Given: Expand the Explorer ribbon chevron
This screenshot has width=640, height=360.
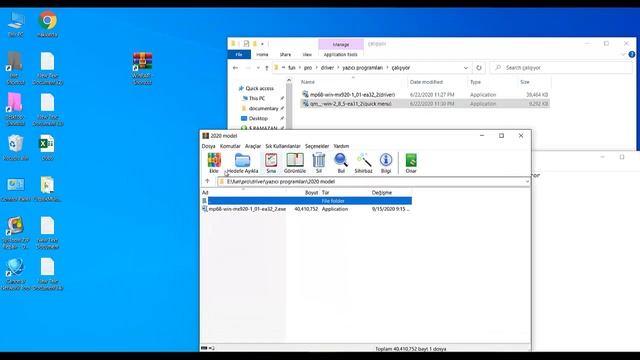Looking at the screenshot, I should point(623,54).
